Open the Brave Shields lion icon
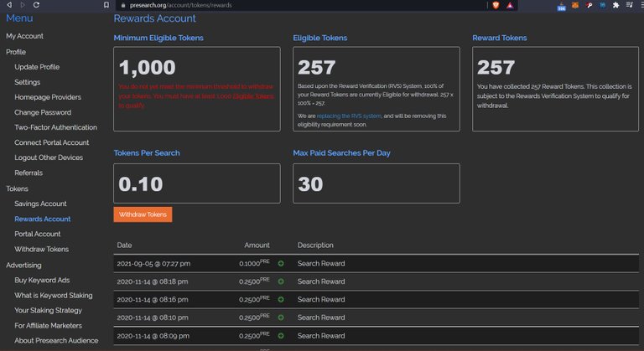 pyautogui.click(x=496, y=5)
